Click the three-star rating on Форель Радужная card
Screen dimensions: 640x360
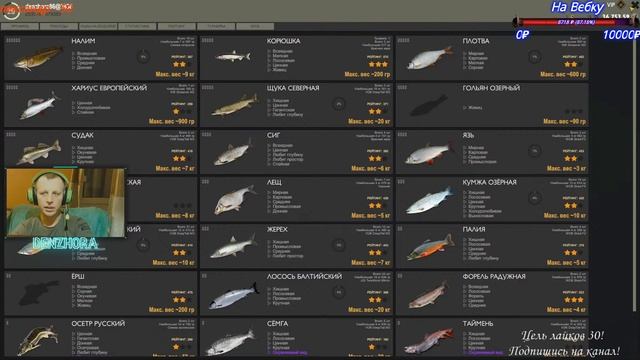[x=574, y=300]
